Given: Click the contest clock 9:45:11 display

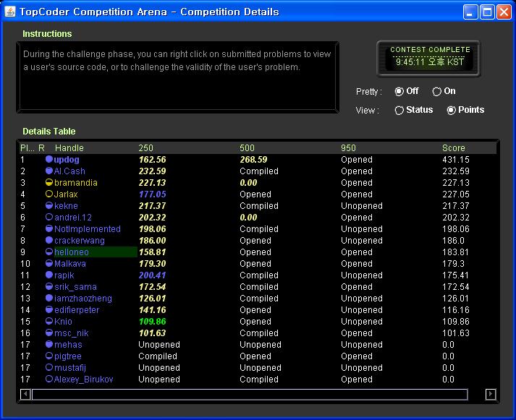Looking at the screenshot, I should pos(429,61).
